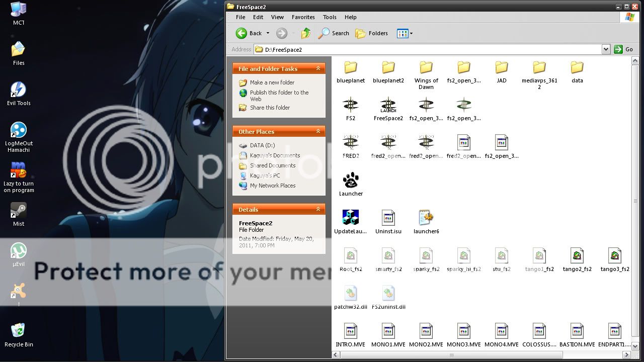Expand the Address bar dropdown
644x362 pixels.
[x=606, y=49]
